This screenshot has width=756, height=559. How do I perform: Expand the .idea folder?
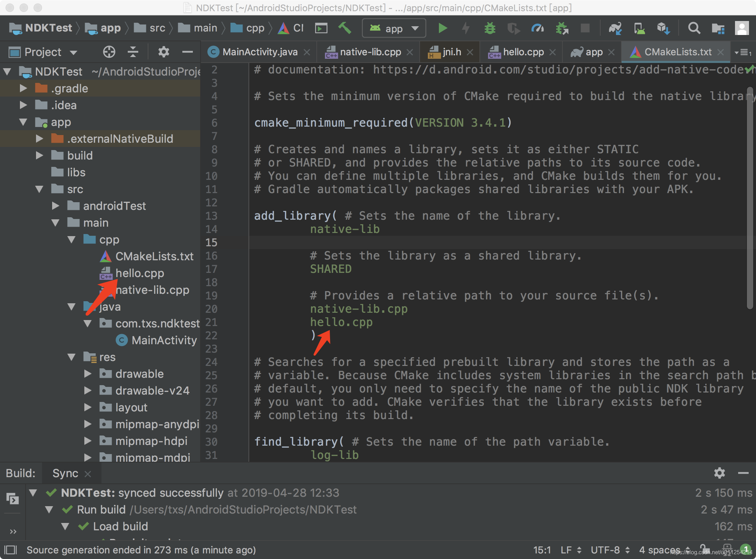click(x=23, y=105)
